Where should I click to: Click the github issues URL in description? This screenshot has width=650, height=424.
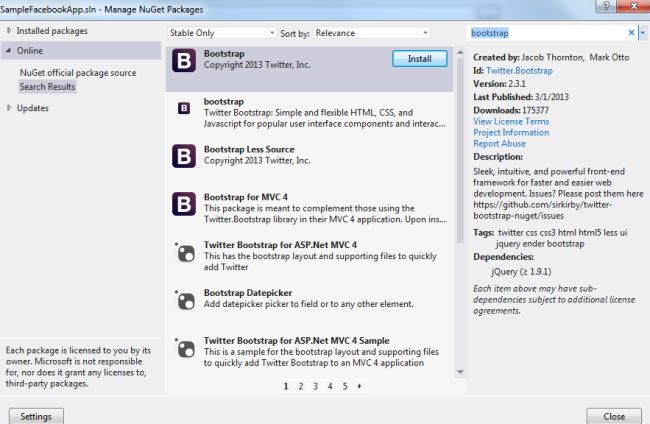(543, 210)
